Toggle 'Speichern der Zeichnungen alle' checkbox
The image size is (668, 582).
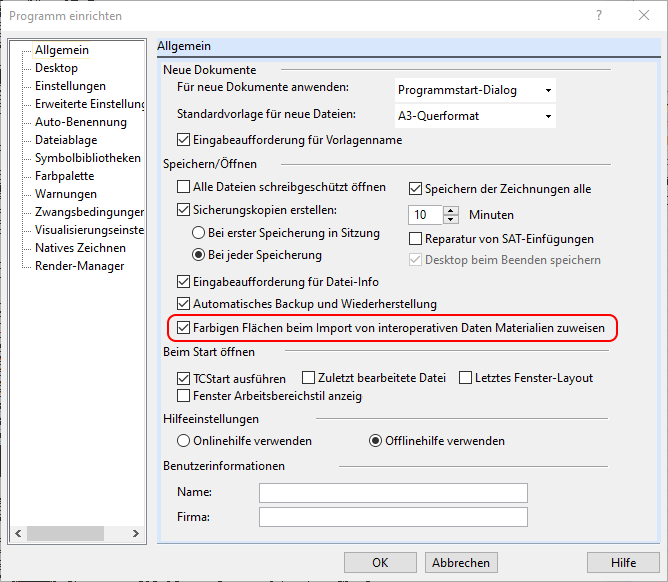pos(415,189)
